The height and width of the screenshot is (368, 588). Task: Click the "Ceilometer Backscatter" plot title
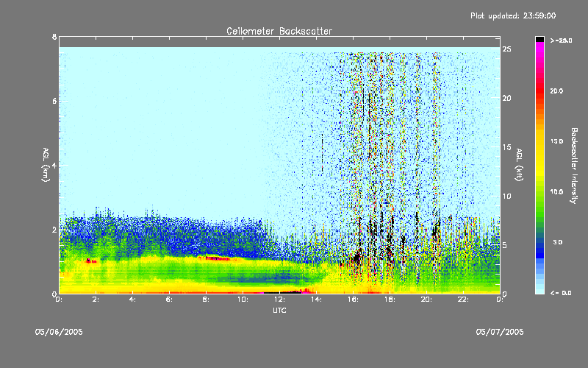coord(279,31)
